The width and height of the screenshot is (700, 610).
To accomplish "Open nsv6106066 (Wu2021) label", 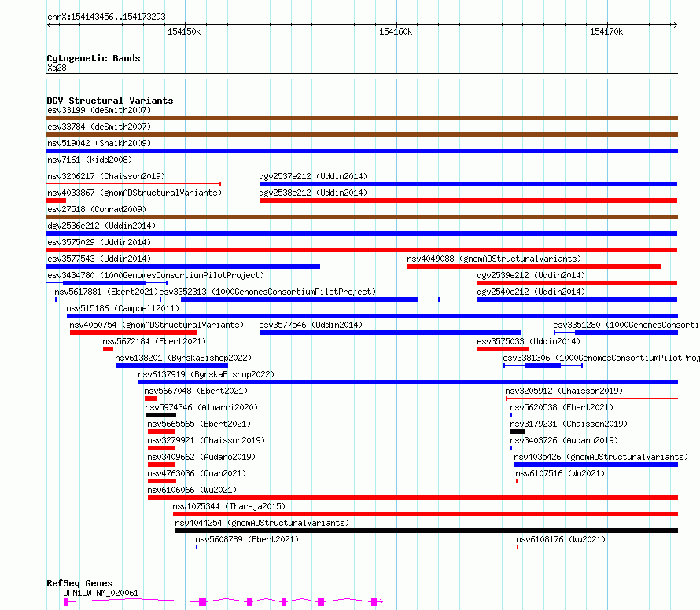I will 192,490.
